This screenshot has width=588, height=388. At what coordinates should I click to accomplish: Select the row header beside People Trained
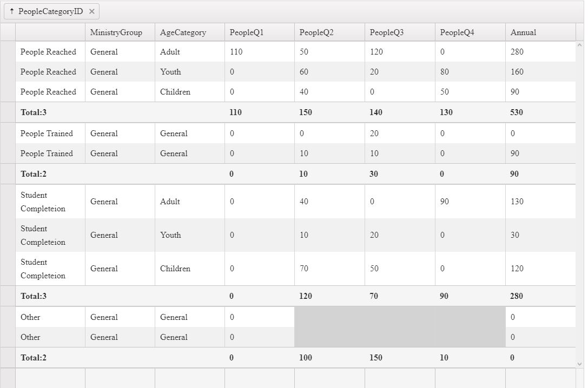tap(8, 133)
